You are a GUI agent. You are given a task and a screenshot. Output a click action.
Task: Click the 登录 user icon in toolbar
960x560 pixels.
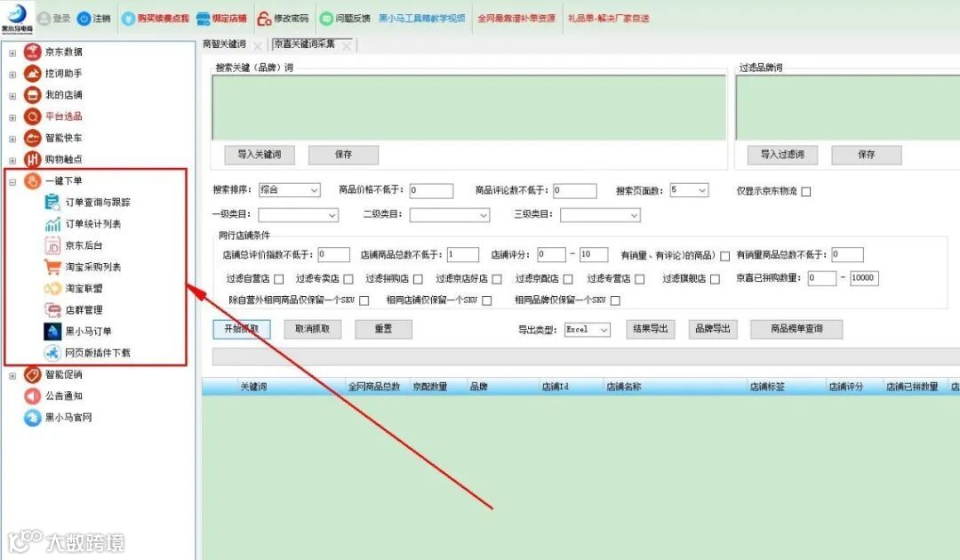[44, 19]
